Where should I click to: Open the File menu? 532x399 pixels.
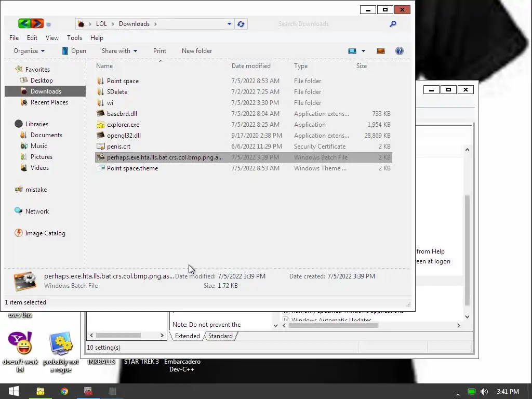(14, 37)
